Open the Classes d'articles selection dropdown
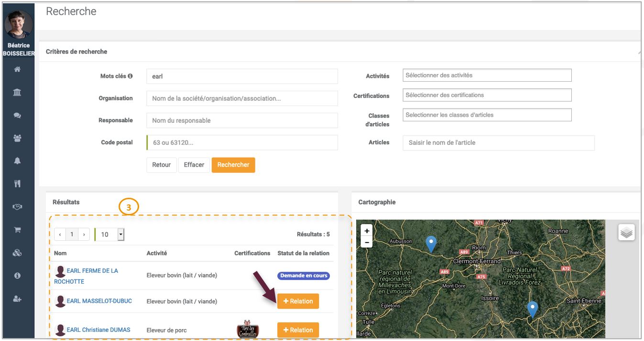 [x=487, y=115]
